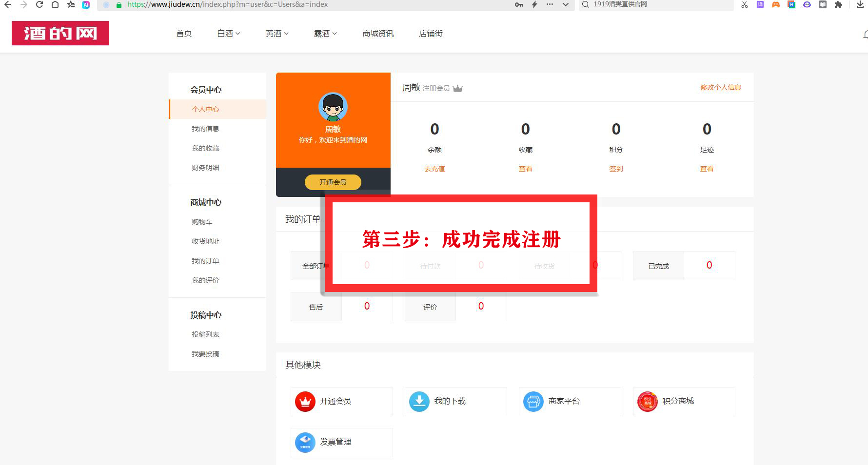Screen dimensions: 868x465
Task: Open 我的订单 in the sidebar
Action: tap(205, 261)
